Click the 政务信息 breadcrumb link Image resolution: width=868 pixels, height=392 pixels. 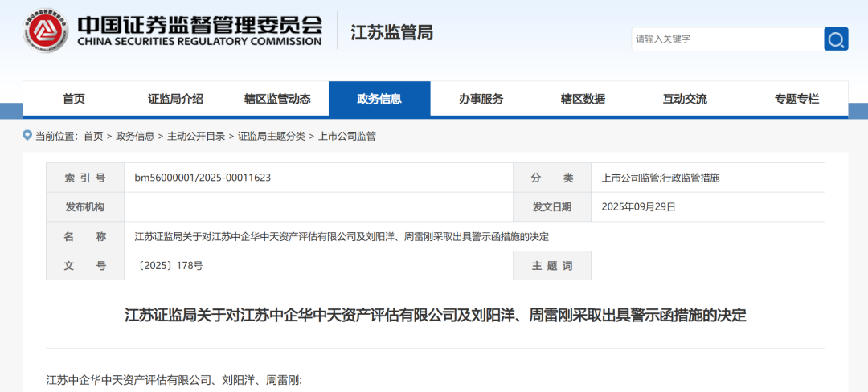point(135,136)
